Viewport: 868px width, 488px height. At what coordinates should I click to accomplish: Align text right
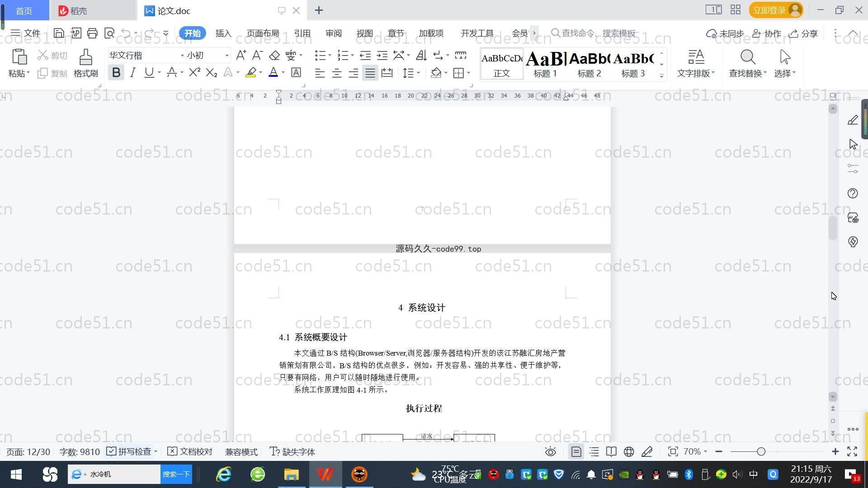coord(354,73)
